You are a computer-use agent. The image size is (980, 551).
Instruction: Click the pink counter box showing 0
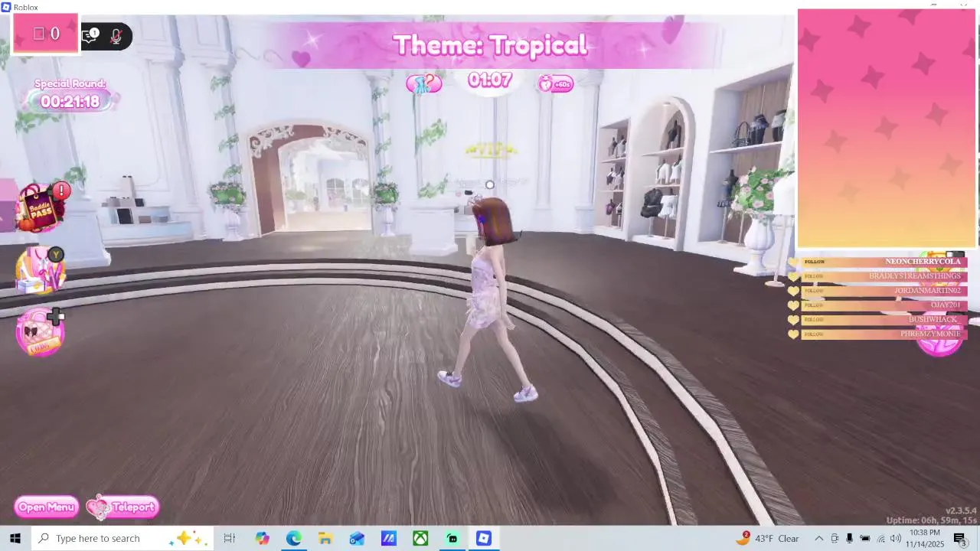(46, 34)
